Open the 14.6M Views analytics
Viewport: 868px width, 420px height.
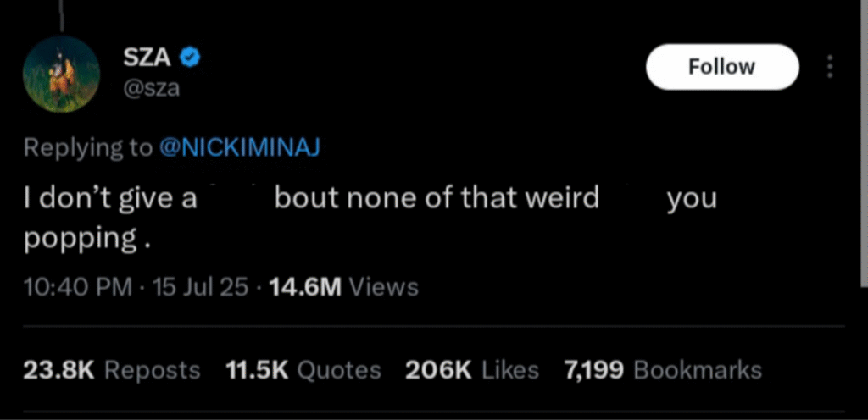[343, 287]
